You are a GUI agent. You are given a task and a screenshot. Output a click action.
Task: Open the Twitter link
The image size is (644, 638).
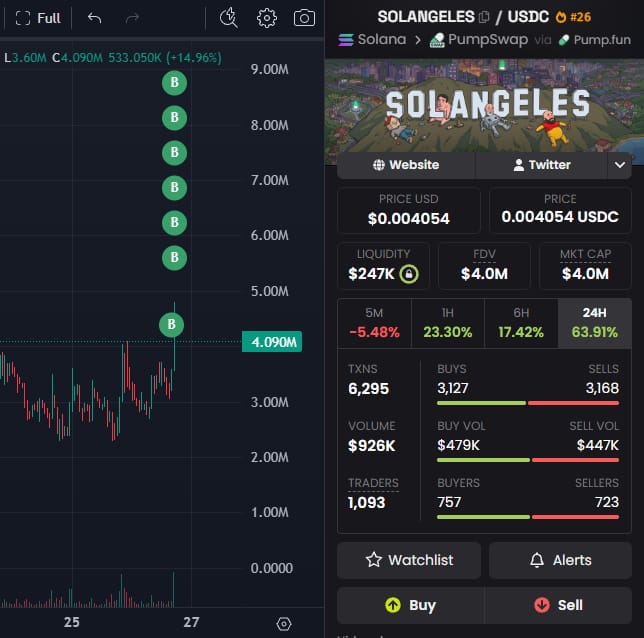541,165
